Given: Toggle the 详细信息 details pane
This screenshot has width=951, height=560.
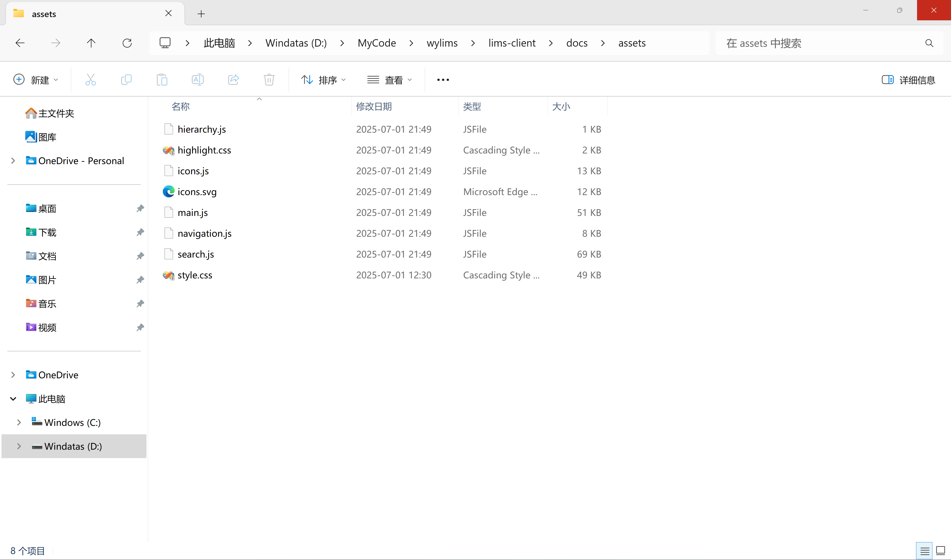Looking at the screenshot, I should pyautogui.click(x=908, y=80).
